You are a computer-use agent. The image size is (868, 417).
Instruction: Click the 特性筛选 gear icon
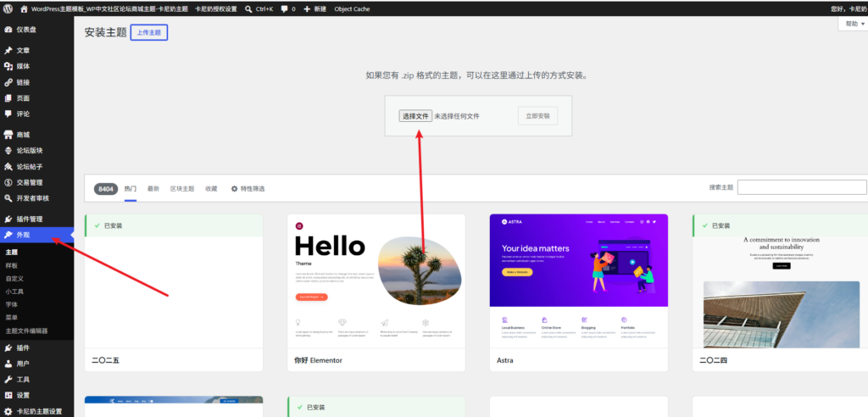click(x=234, y=189)
